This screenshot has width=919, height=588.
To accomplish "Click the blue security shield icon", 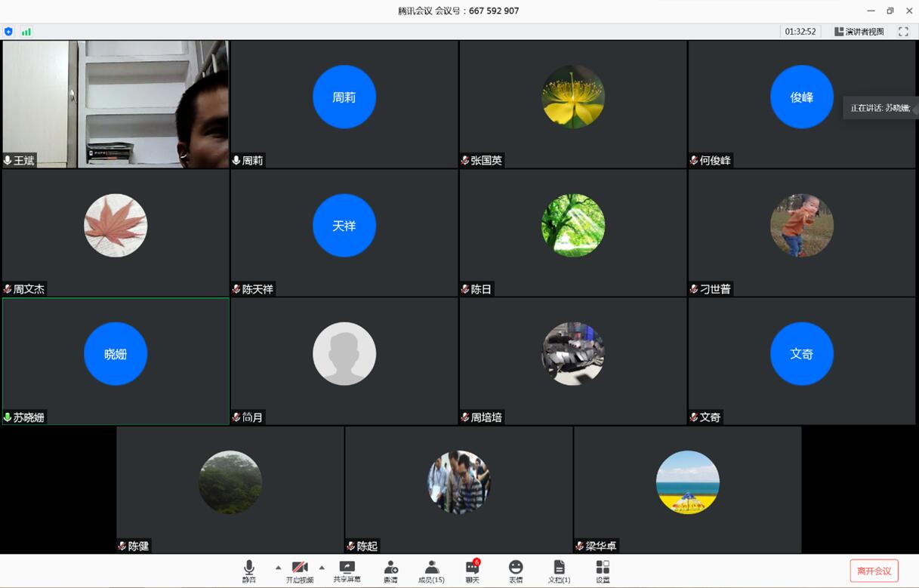I will tap(9, 32).
